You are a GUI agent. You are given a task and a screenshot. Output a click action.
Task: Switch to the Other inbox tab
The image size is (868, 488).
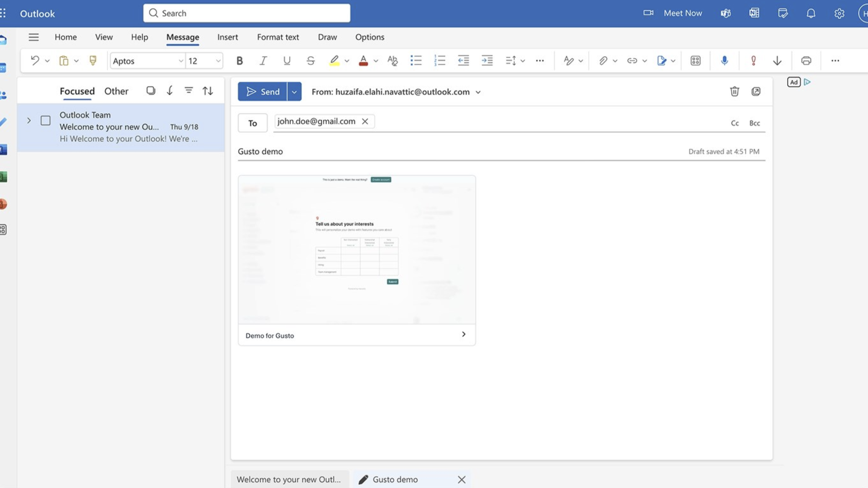(x=116, y=91)
